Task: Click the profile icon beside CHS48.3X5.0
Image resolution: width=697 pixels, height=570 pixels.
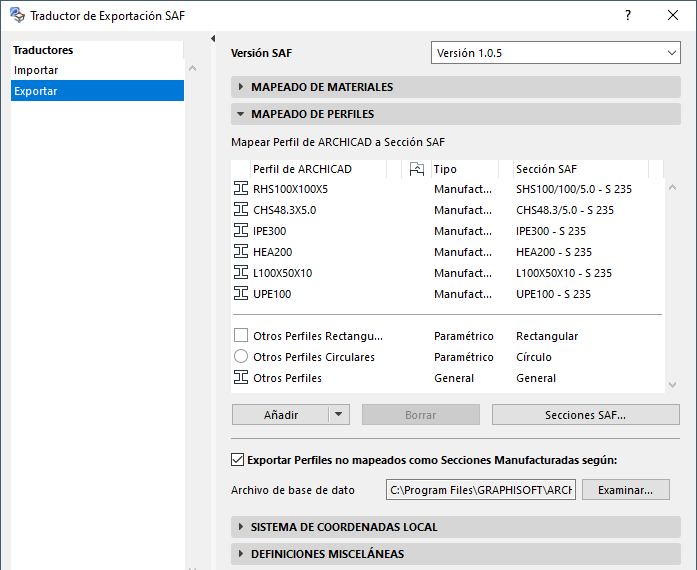Action: (x=240, y=209)
